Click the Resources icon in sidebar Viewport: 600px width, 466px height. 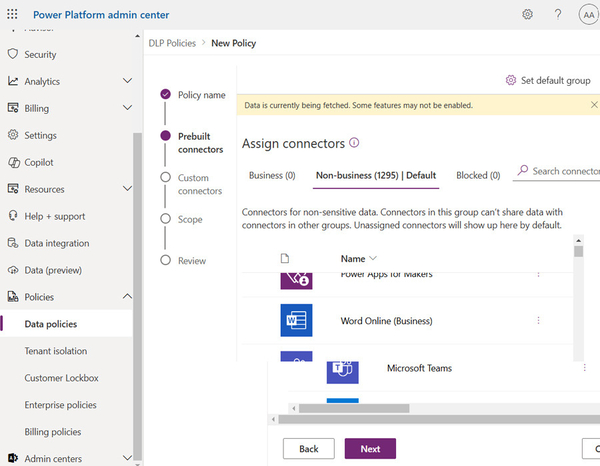13,189
